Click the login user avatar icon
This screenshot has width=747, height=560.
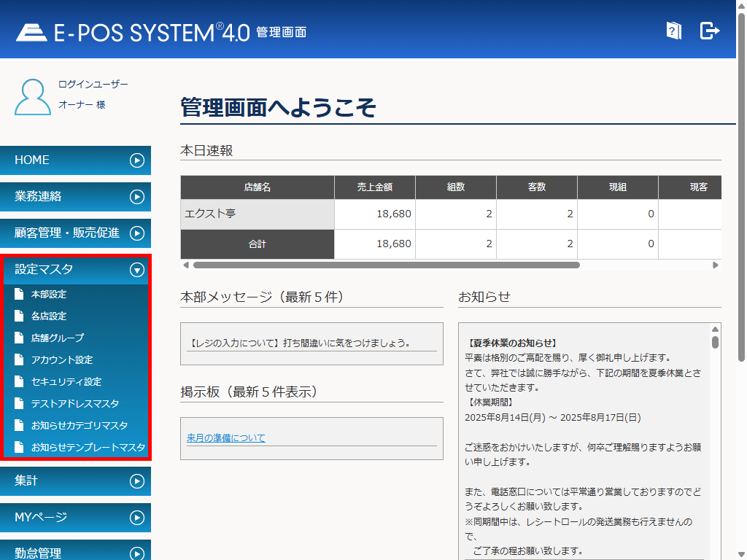click(33, 96)
